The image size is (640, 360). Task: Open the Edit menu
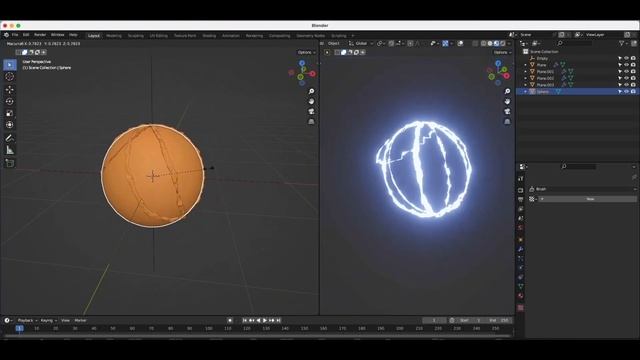point(26,35)
